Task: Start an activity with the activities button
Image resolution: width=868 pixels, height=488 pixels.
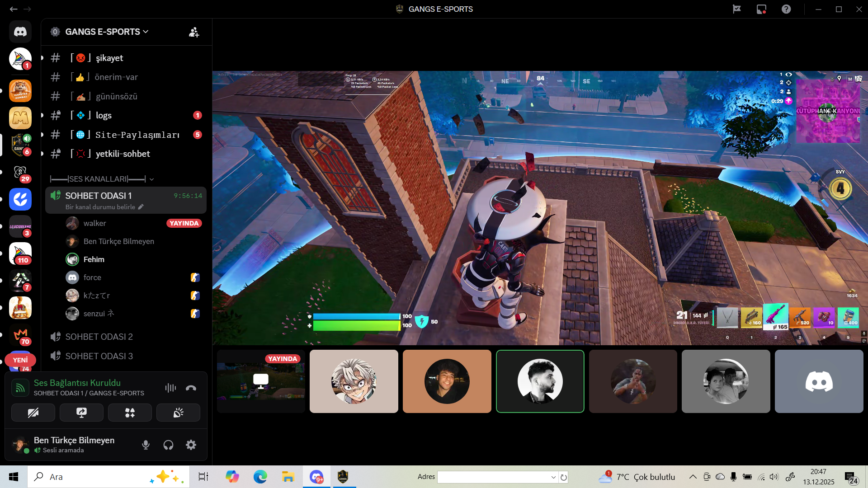Action: point(130,413)
